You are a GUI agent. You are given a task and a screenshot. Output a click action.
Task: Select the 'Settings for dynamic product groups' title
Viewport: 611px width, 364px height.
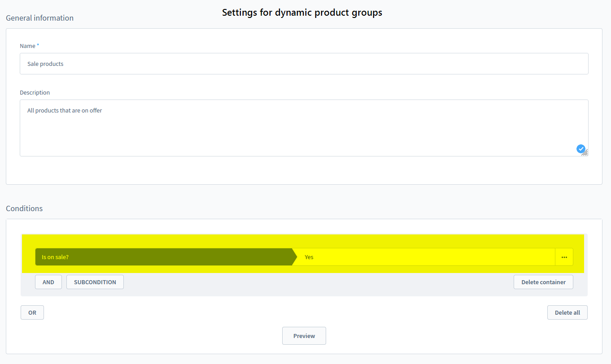click(302, 13)
